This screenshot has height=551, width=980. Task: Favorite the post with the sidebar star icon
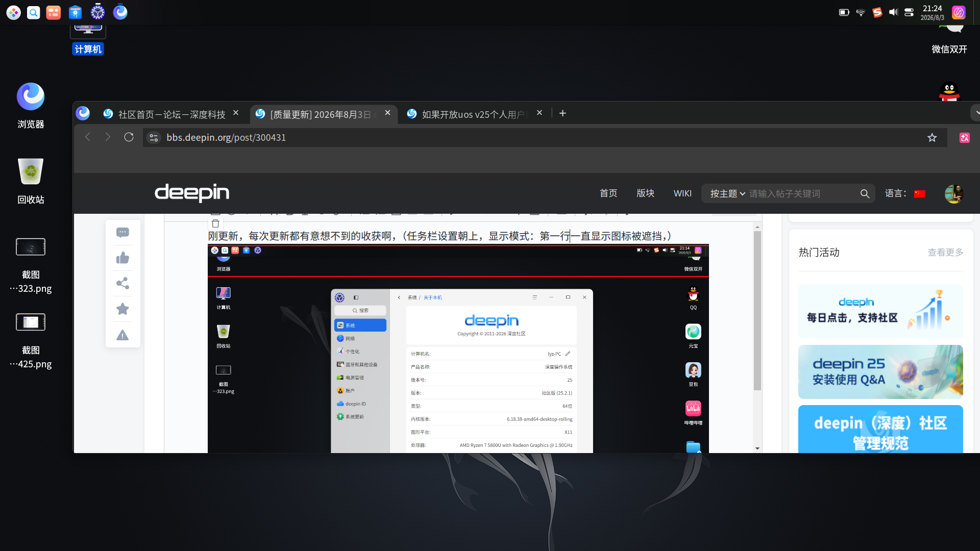122,309
